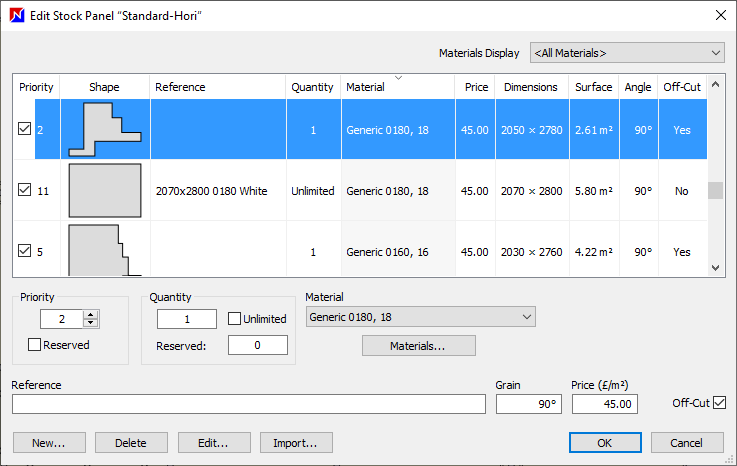
Task: Click the Quantity input field
Action: pyautogui.click(x=187, y=319)
